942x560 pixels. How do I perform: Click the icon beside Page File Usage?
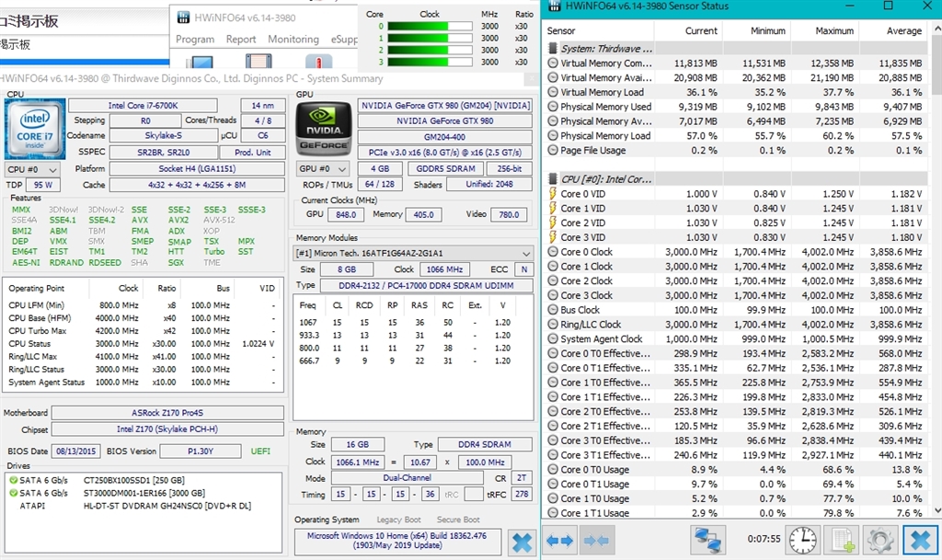[553, 150]
